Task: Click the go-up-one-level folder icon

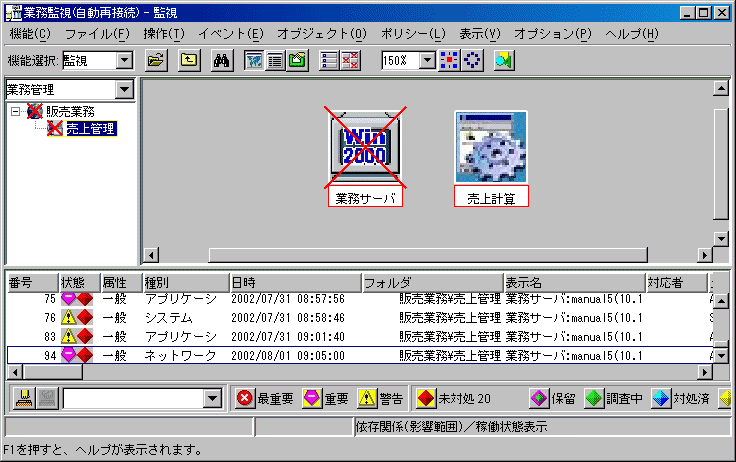Action: (x=189, y=61)
